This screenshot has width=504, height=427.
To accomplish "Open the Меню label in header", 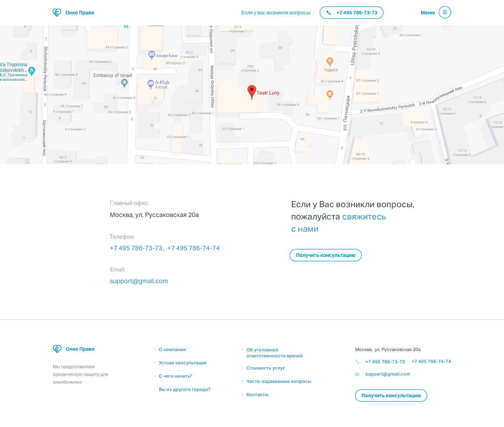I will [428, 13].
